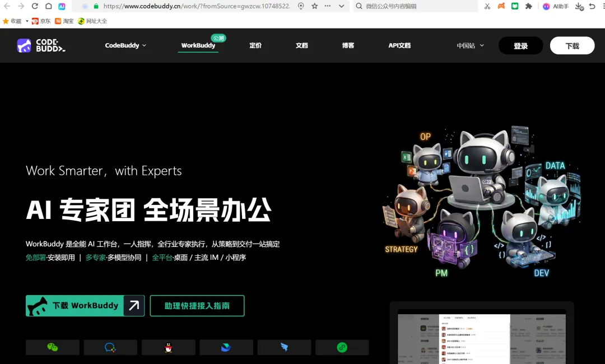This screenshot has height=364, width=605.
Task: Click the 全平台 highlighted text
Action: tap(162, 258)
